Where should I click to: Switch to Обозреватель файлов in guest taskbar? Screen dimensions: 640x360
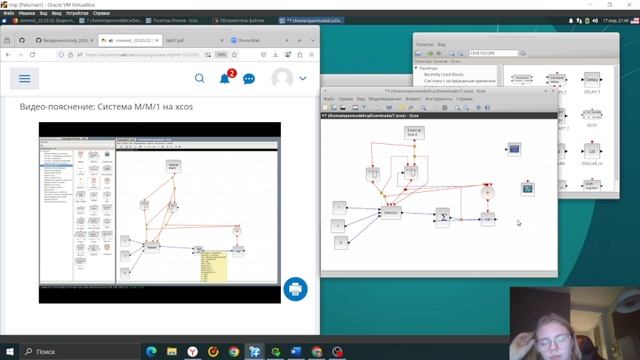coord(239,20)
